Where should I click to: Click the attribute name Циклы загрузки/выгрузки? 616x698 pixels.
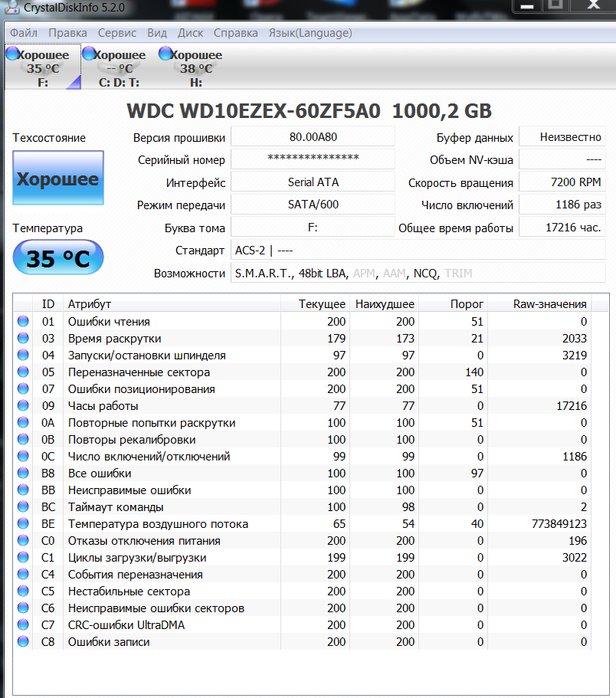(x=137, y=558)
